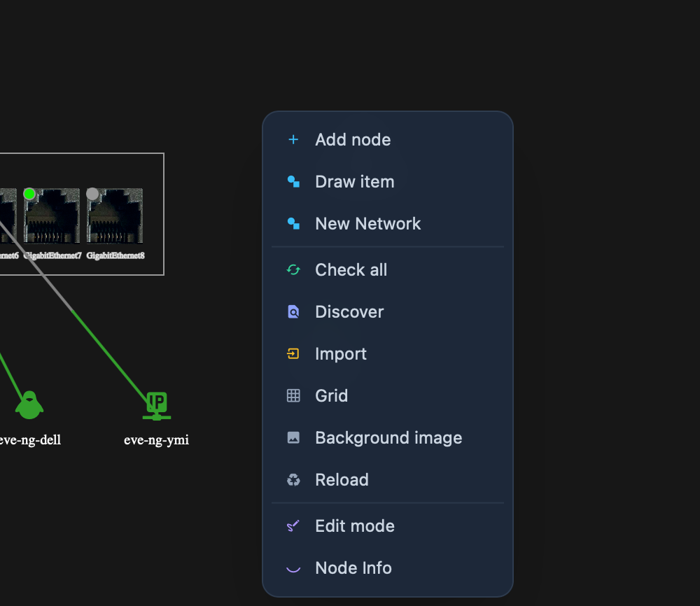Click the gray status dot on GigabitEthernet8

click(92, 194)
